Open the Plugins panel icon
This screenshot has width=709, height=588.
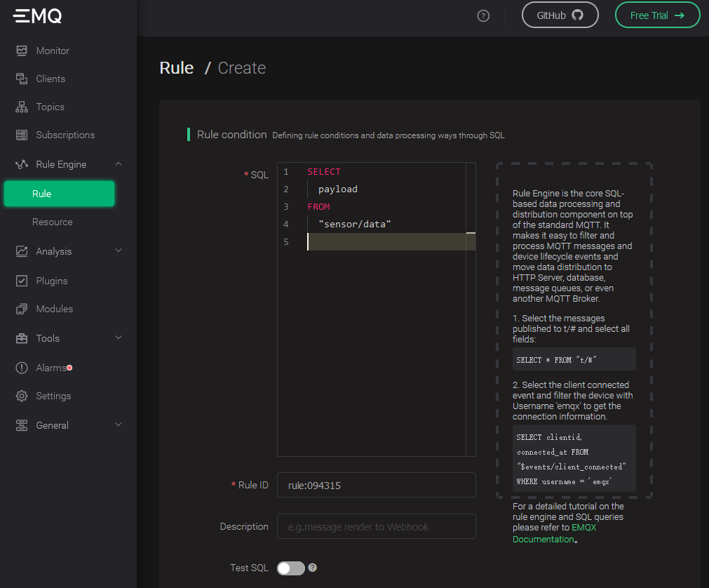pos(23,281)
